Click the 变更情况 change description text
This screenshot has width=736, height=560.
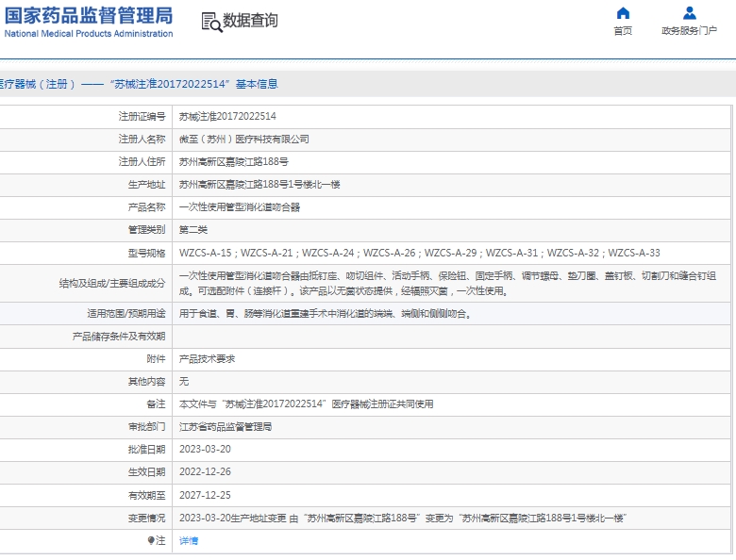pos(403,519)
